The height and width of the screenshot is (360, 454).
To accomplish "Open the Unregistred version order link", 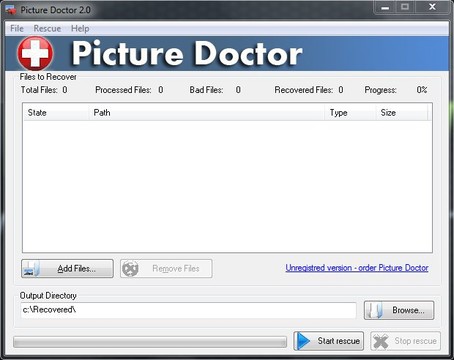I will pyautogui.click(x=357, y=268).
